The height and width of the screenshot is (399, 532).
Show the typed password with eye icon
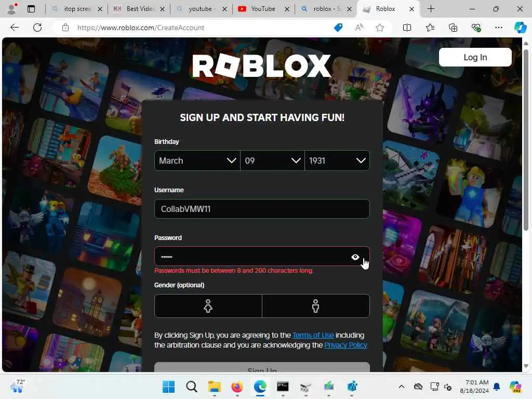[355, 257]
